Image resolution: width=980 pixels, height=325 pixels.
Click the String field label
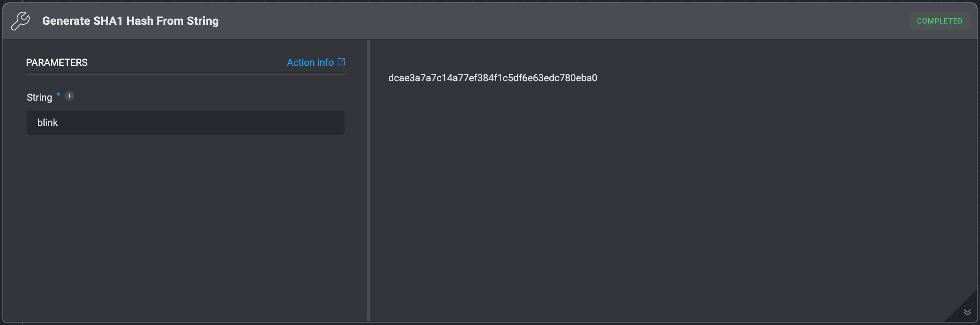coord(39,97)
